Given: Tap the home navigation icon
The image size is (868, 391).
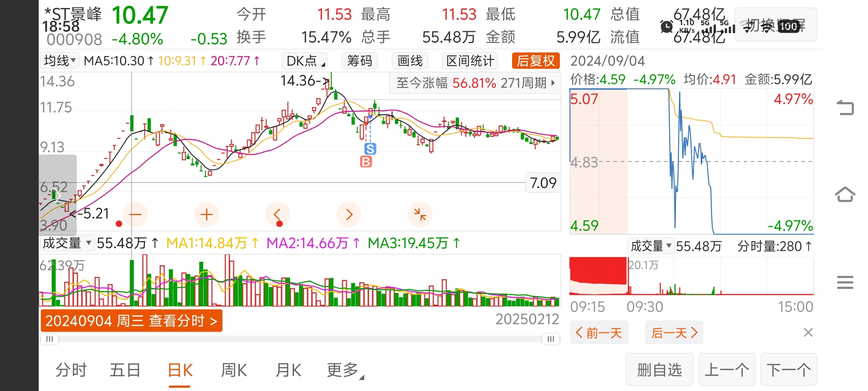Looking at the screenshot, I should pyautogui.click(x=845, y=195).
